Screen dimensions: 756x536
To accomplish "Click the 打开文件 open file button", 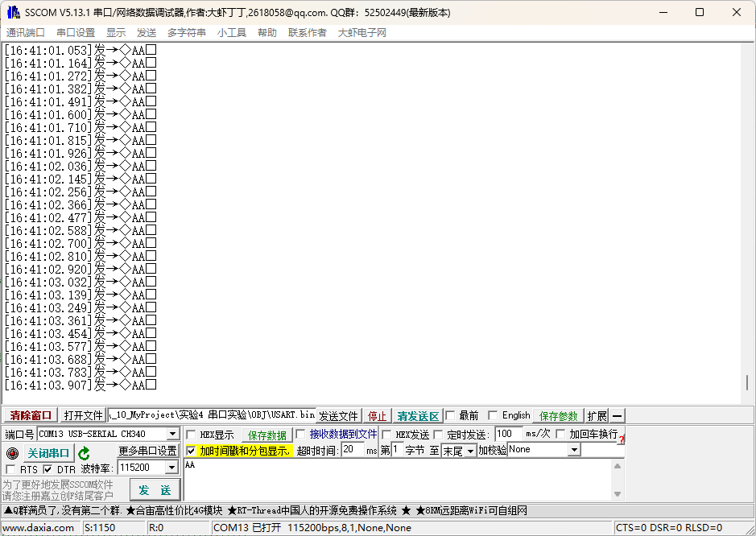I will pos(84,415).
